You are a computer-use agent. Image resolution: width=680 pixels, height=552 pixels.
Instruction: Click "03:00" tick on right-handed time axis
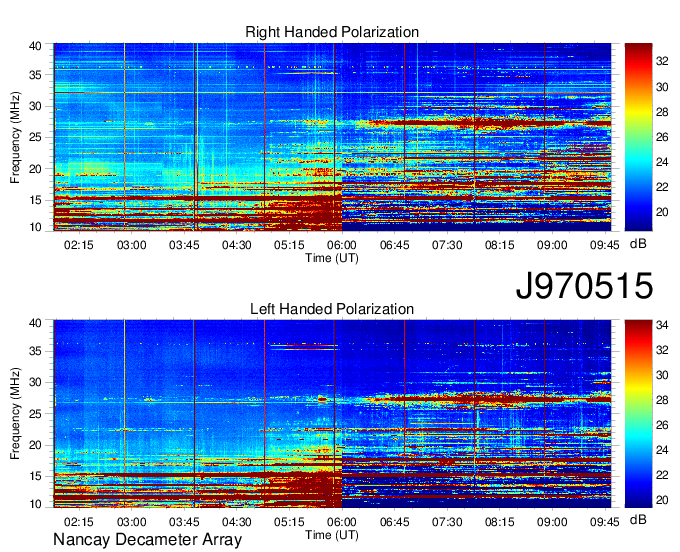(x=131, y=245)
